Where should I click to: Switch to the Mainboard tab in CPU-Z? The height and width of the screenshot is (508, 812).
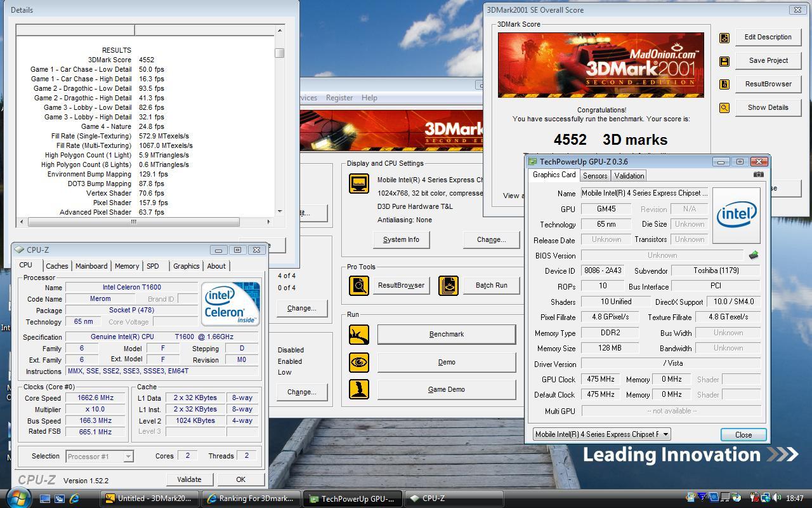click(91, 266)
